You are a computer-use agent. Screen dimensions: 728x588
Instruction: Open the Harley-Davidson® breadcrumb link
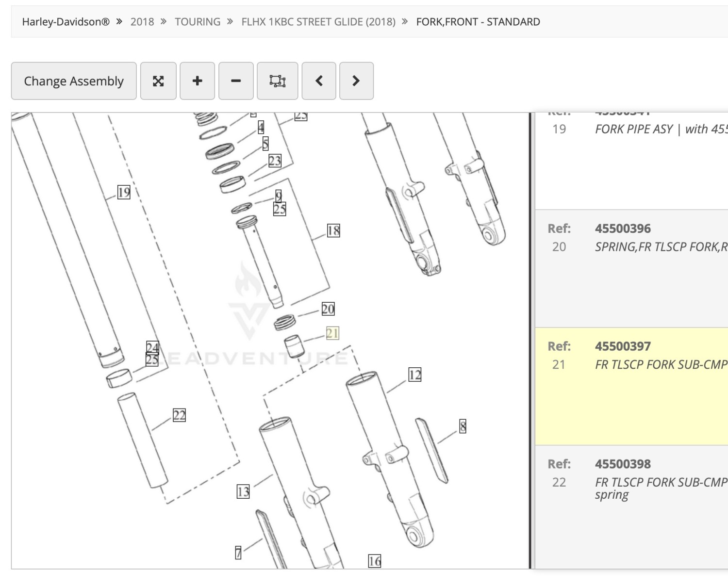[x=66, y=22]
